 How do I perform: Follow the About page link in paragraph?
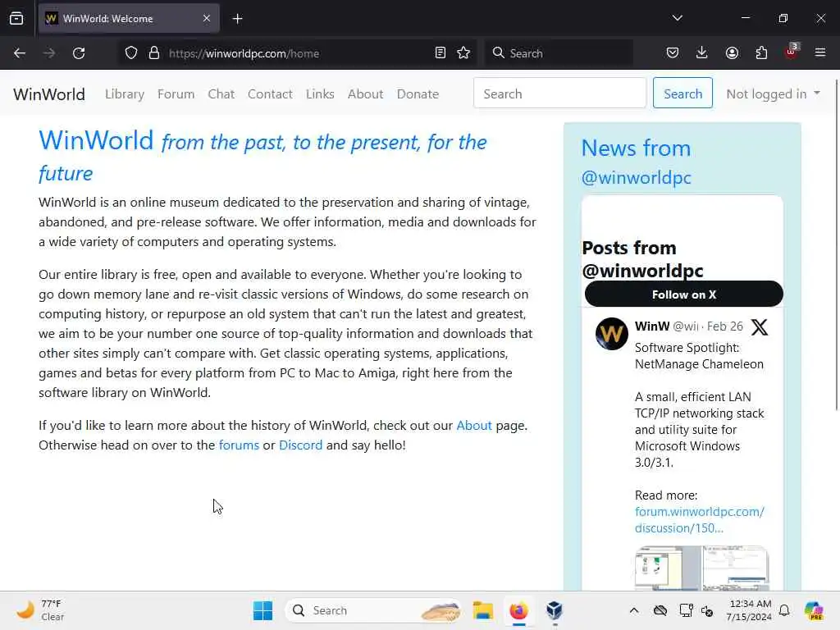tap(473, 426)
